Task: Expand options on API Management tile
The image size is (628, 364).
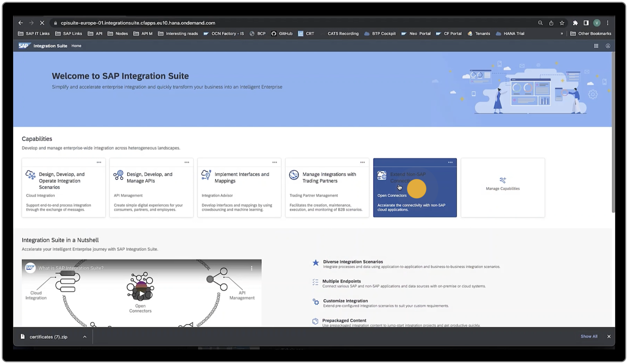Action: 187,162
